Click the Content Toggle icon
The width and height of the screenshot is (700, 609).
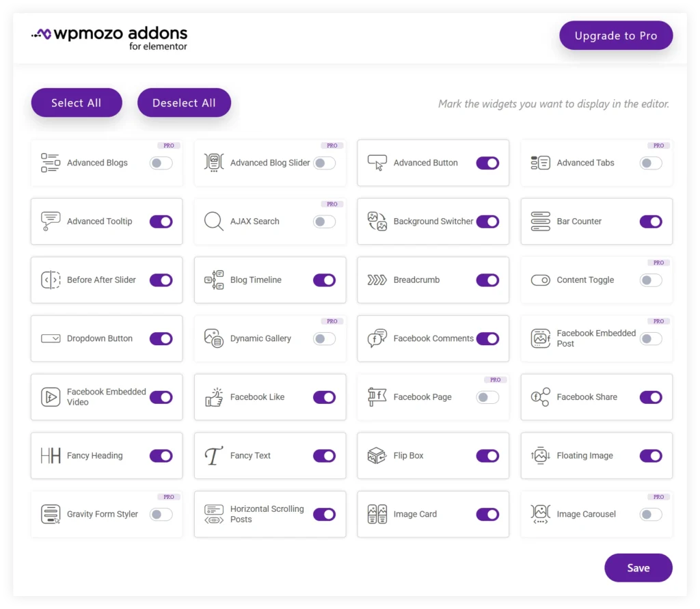[x=541, y=280]
